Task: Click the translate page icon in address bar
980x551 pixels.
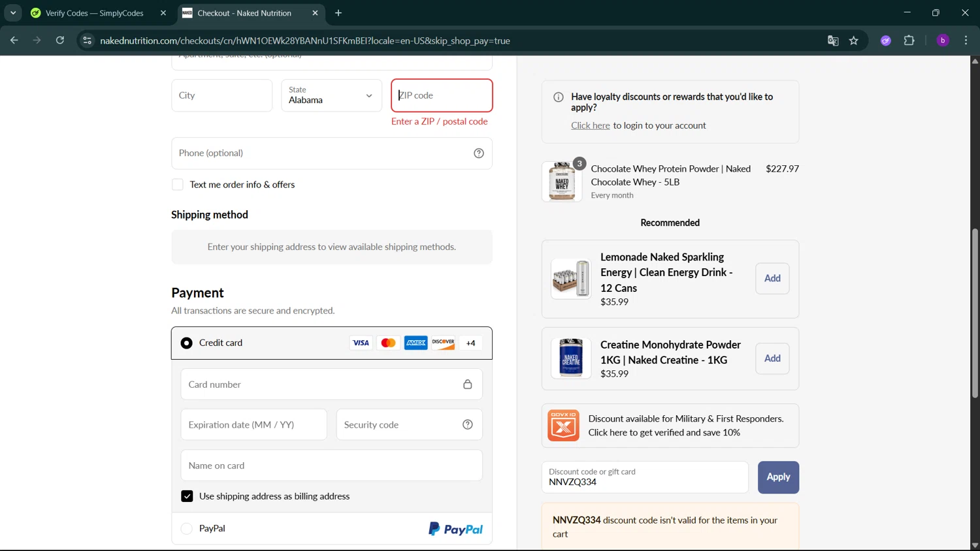Action: click(833, 40)
